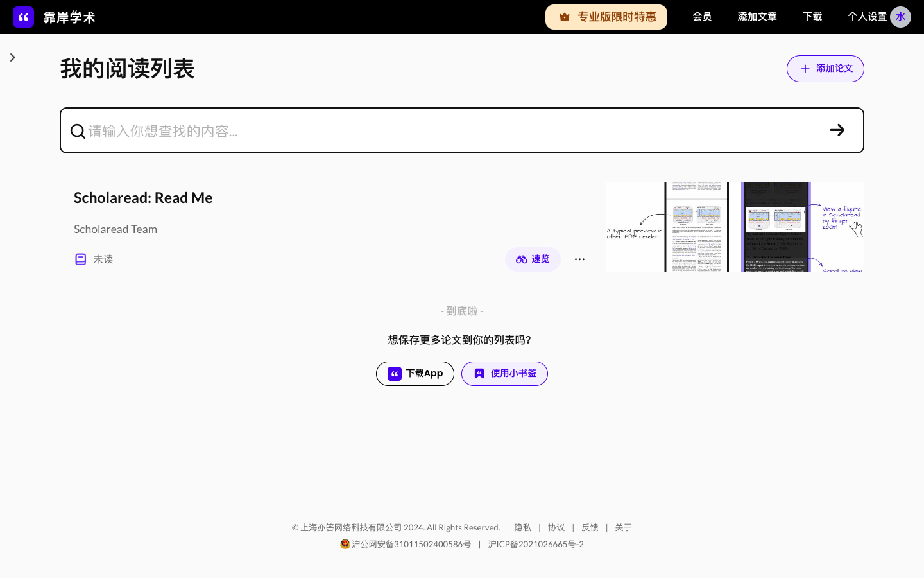Open the 个人设置 settings menu
Viewport: 924px width, 578px height.
(867, 17)
